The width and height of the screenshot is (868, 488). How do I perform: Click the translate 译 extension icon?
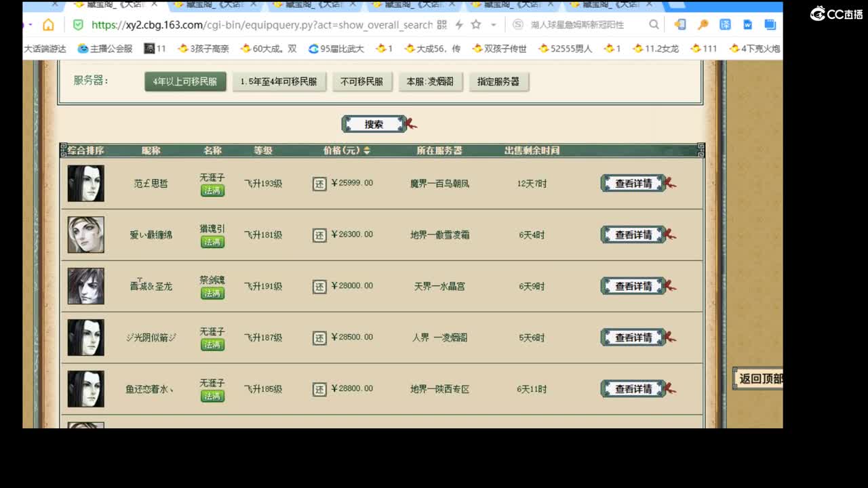725,25
